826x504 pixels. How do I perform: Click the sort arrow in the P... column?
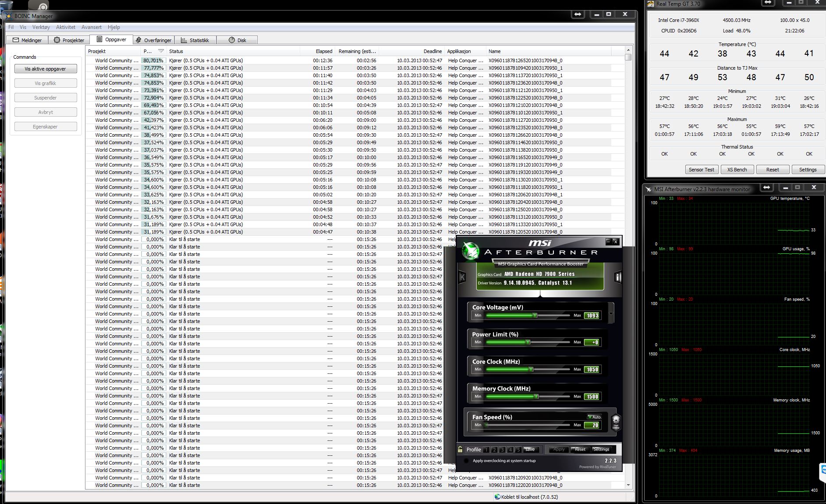pos(161,51)
